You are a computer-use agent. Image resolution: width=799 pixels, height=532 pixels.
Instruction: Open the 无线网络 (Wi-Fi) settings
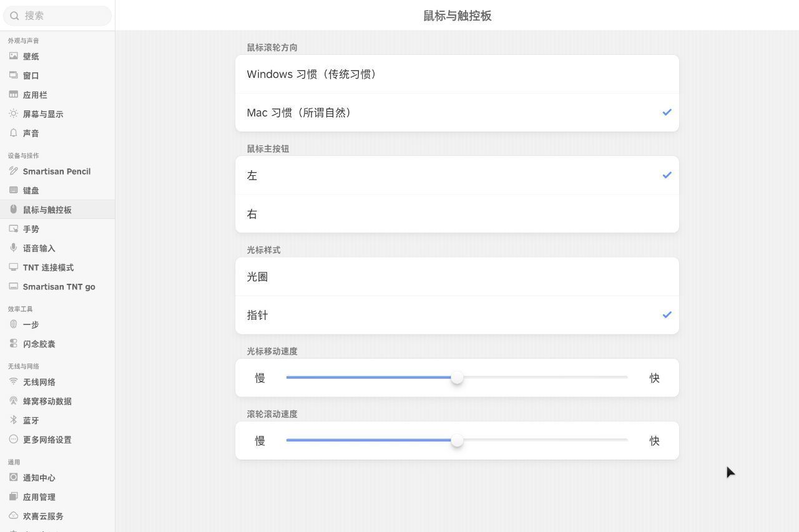click(x=39, y=382)
